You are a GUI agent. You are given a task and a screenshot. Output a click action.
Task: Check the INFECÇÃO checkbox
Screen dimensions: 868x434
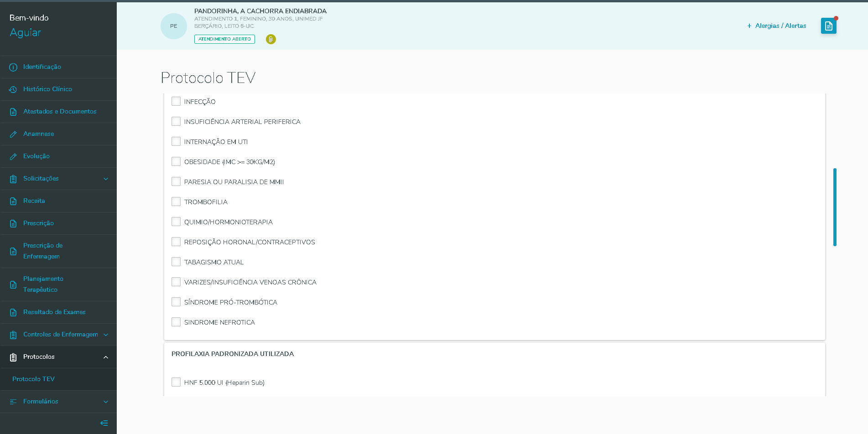point(176,101)
